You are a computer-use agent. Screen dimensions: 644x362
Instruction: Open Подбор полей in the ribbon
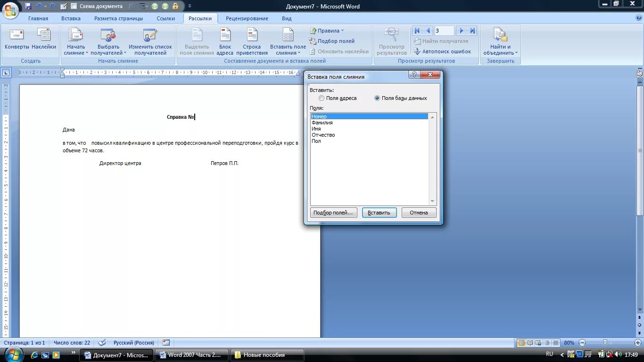(x=332, y=41)
